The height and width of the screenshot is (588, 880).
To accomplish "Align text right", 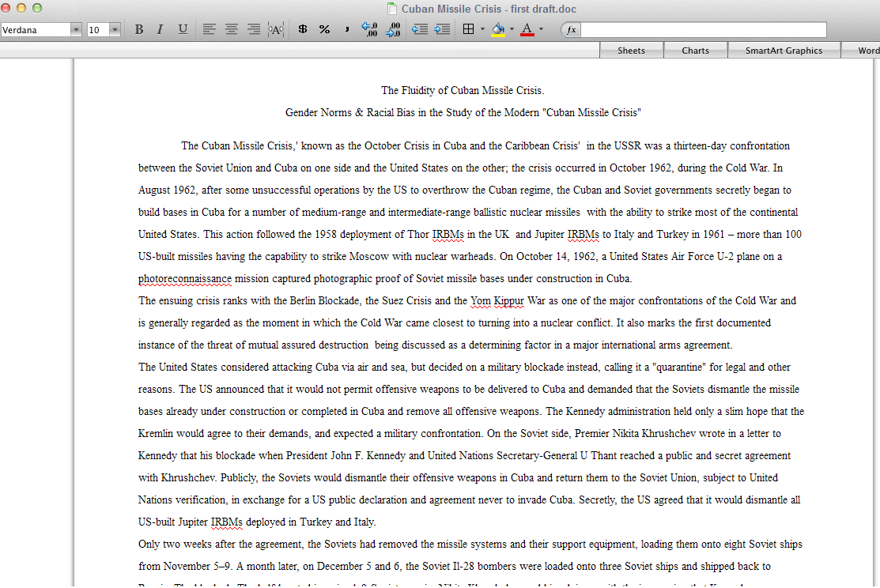I will tap(254, 29).
